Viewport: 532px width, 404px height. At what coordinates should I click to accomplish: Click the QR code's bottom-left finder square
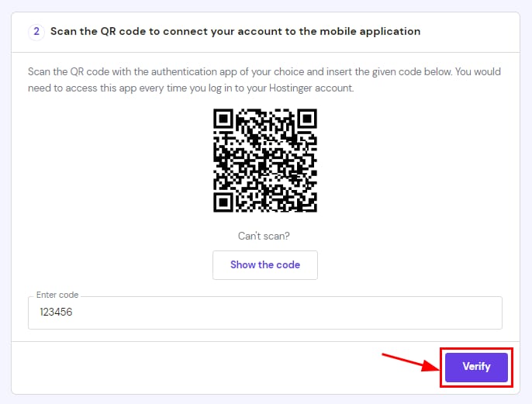coord(225,201)
